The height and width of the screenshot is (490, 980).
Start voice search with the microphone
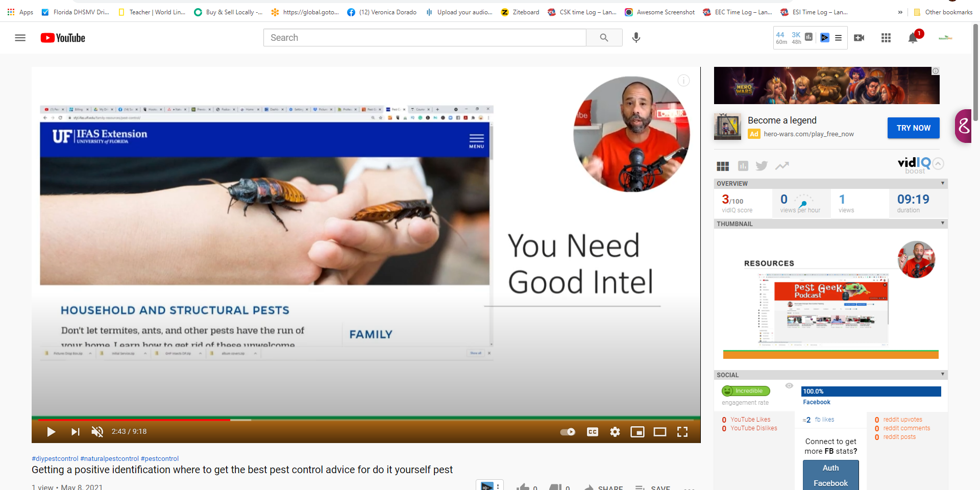636,38
